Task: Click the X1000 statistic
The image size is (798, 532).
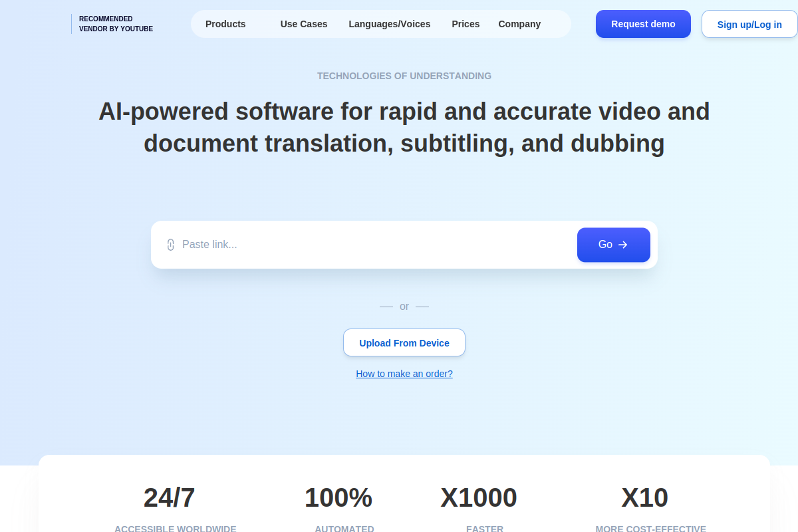Action: [x=479, y=497]
